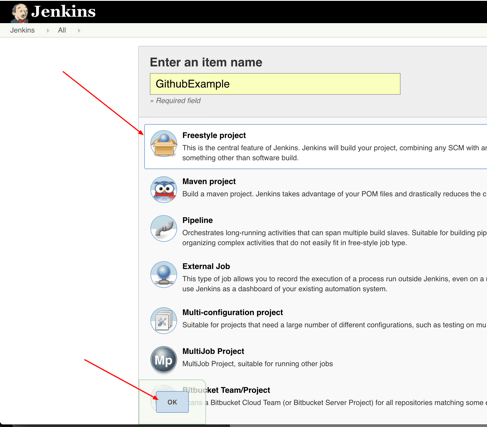The height and width of the screenshot is (427, 487).
Task: Click the OK button
Action: click(172, 402)
